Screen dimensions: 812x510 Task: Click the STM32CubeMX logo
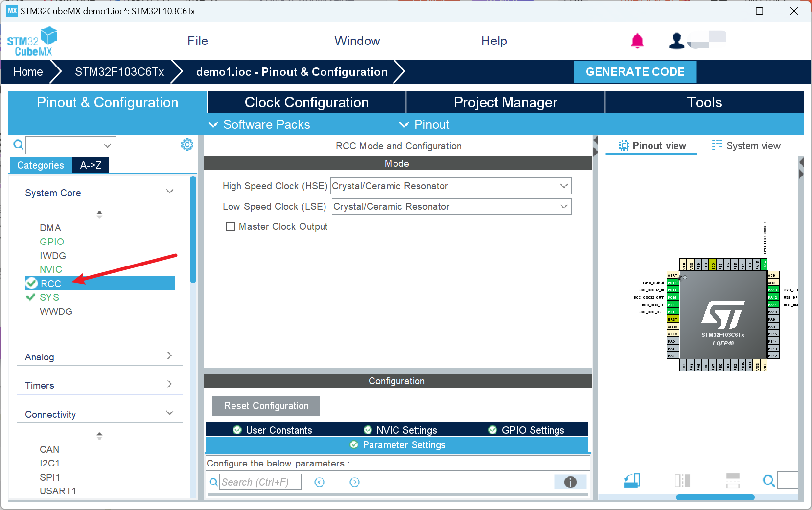[x=32, y=42]
